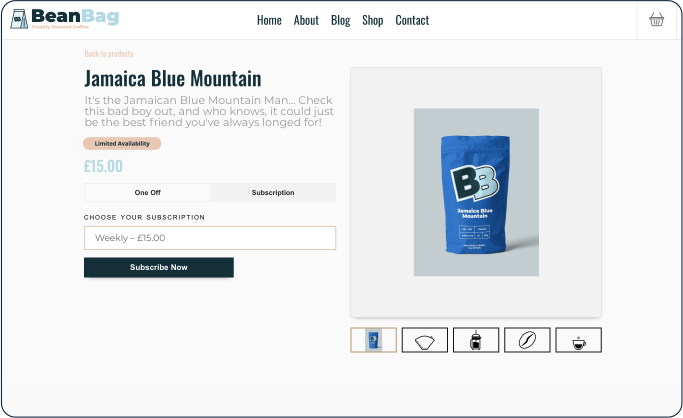The image size is (683, 418).
Task: Select the coffee bean thumbnail icon
Action: (527, 340)
